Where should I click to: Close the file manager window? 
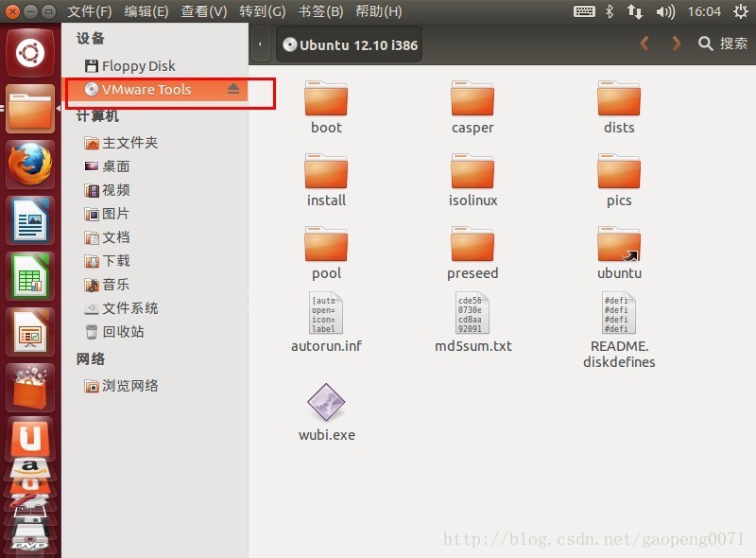coord(13,11)
